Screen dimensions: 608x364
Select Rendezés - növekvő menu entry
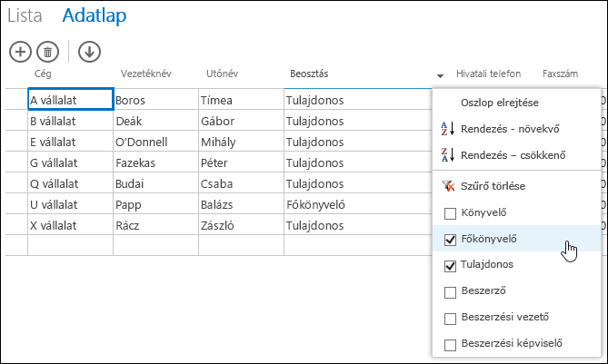pos(510,129)
